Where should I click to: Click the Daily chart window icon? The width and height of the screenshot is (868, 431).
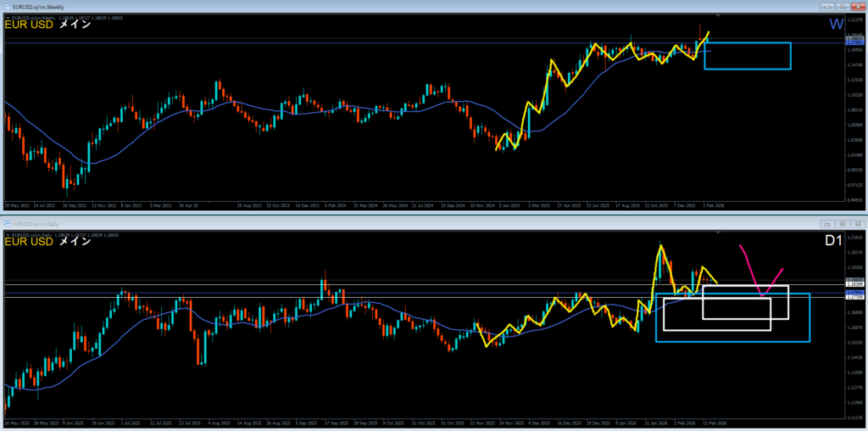[8, 223]
